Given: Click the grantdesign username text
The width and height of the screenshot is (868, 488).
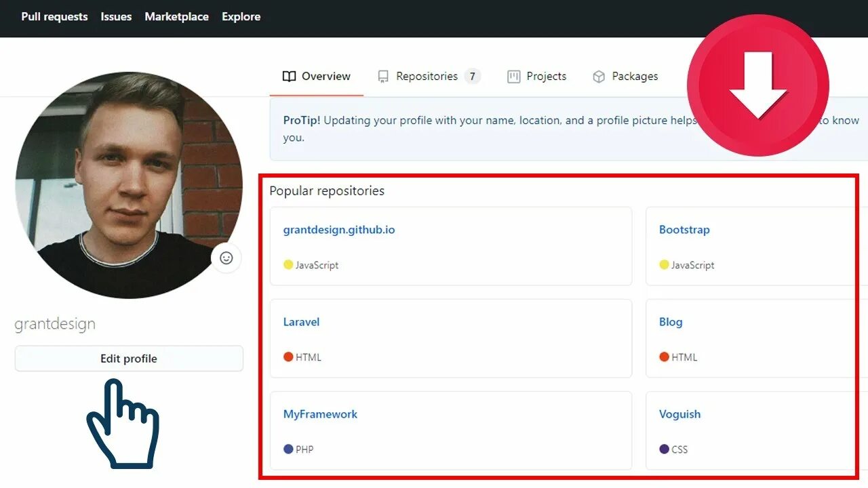Looking at the screenshot, I should 55,324.
